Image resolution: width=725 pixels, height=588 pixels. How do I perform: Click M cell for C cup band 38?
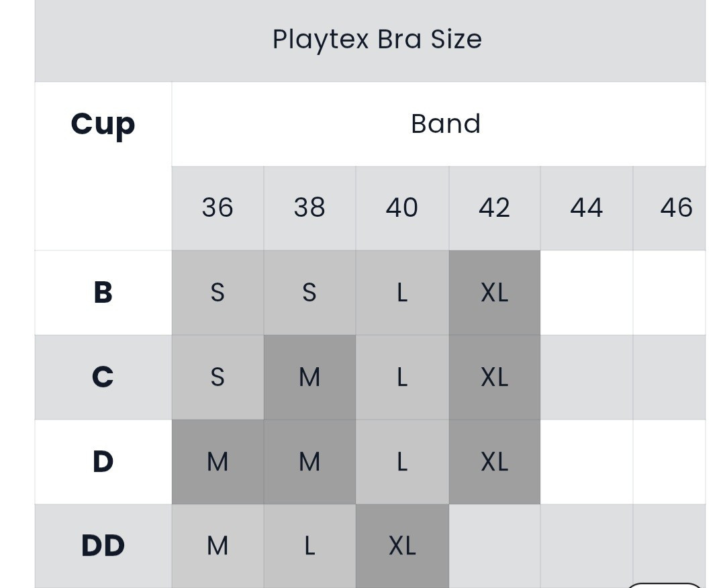309,377
